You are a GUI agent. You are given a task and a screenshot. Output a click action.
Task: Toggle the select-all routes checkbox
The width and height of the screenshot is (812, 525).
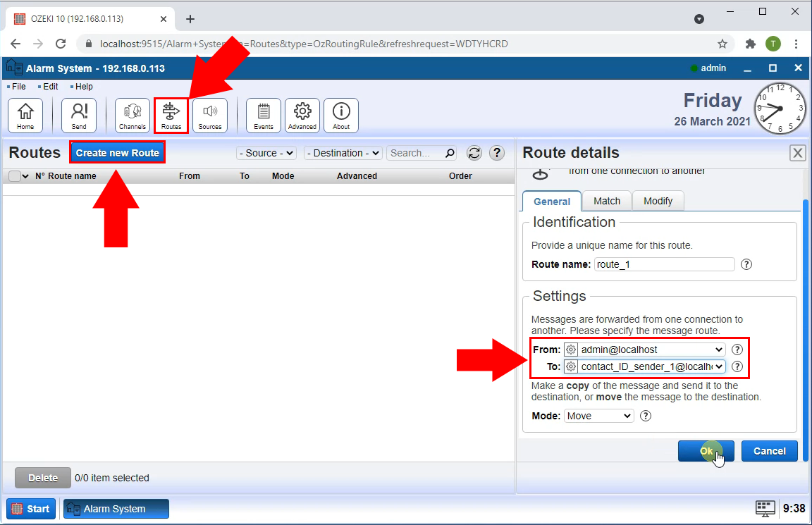point(15,176)
